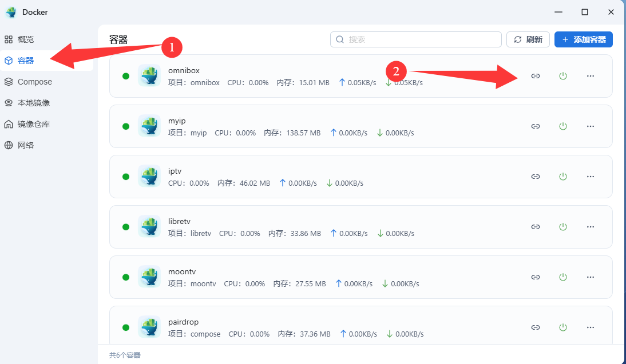Click the myip green status dot
626x364 pixels.
(126, 126)
